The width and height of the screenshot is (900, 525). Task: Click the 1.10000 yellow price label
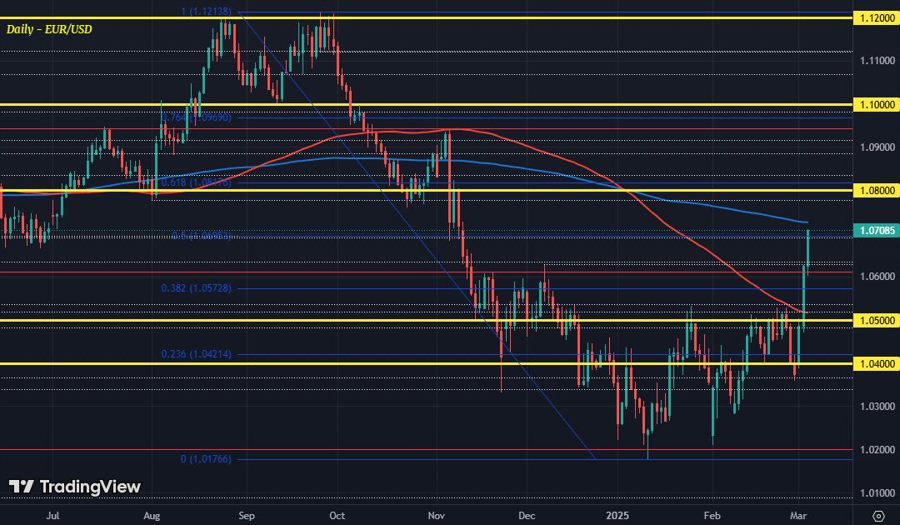[877, 105]
